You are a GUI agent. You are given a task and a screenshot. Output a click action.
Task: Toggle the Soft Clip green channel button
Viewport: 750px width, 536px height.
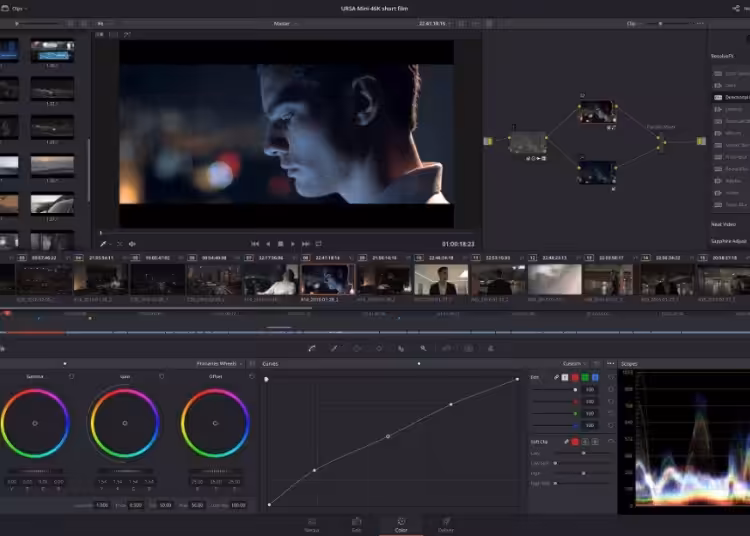pyautogui.click(x=585, y=442)
